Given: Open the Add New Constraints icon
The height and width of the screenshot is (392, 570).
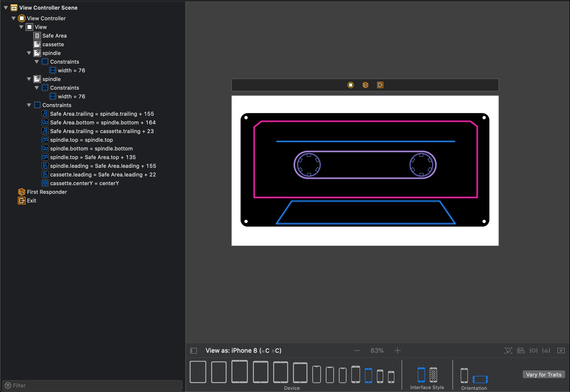Looking at the screenshot, I should (x=533, y=351).
